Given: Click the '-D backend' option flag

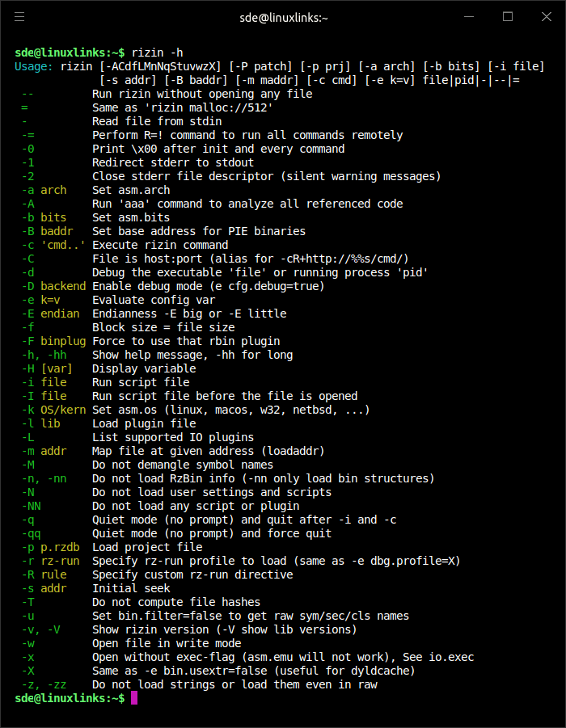Looking at the screenshot, I should point(51,286).
